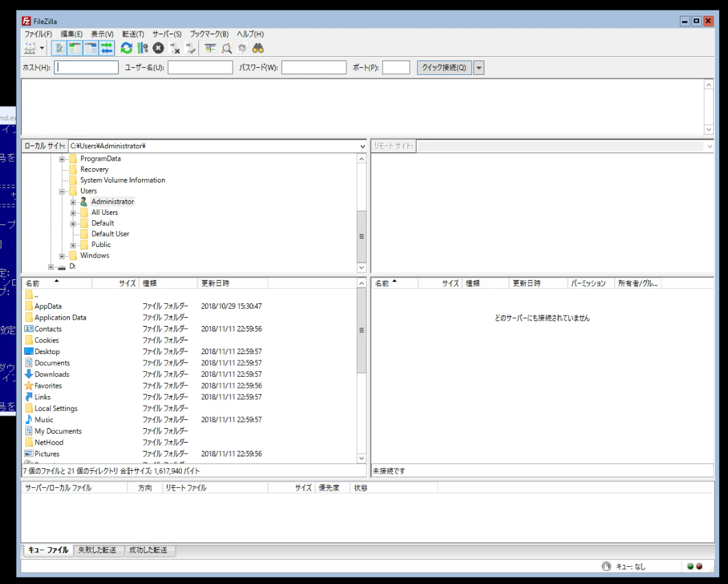Click the binoculars file search icon
This screenshot has width=728, height=584.
[258, 48]
